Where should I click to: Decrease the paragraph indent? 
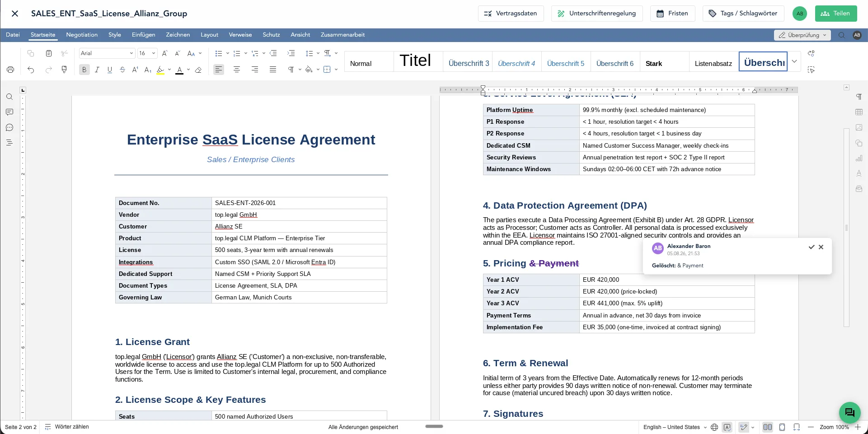[273, 53]
